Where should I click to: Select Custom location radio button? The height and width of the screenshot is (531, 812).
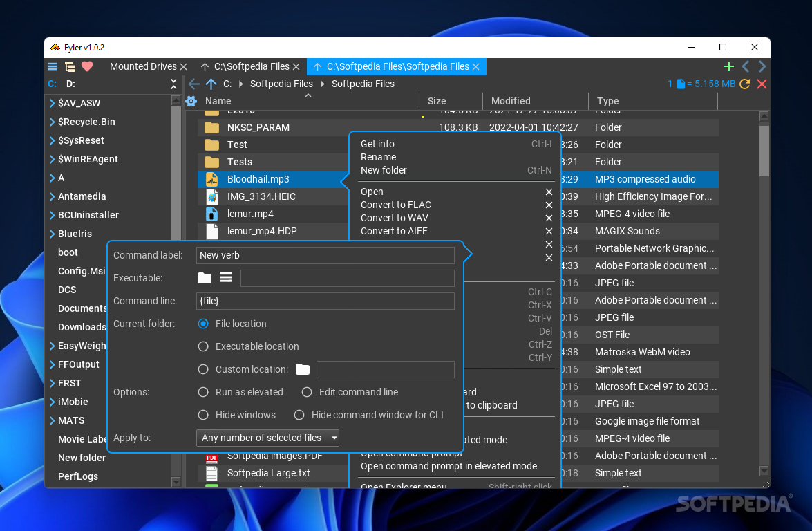203,369
